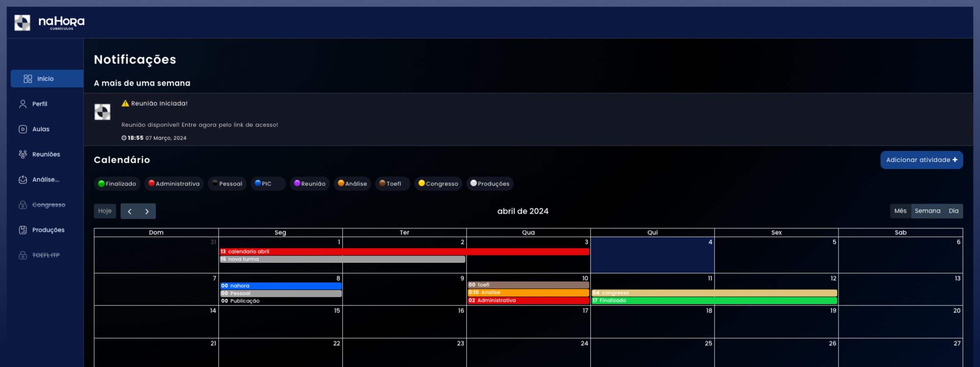Advance to next month with right chevron
980x367 pixels.
pos(147,211)
